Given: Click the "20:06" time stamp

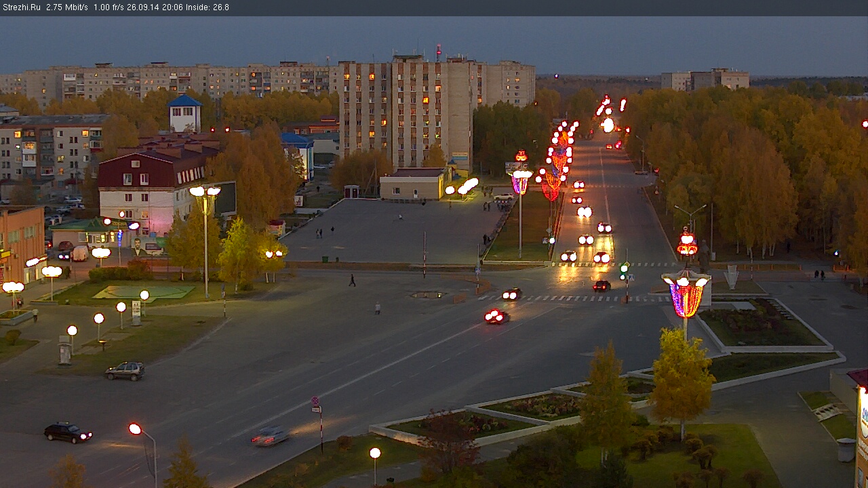Looking at the screenshot, I should [x=172, y=7].
